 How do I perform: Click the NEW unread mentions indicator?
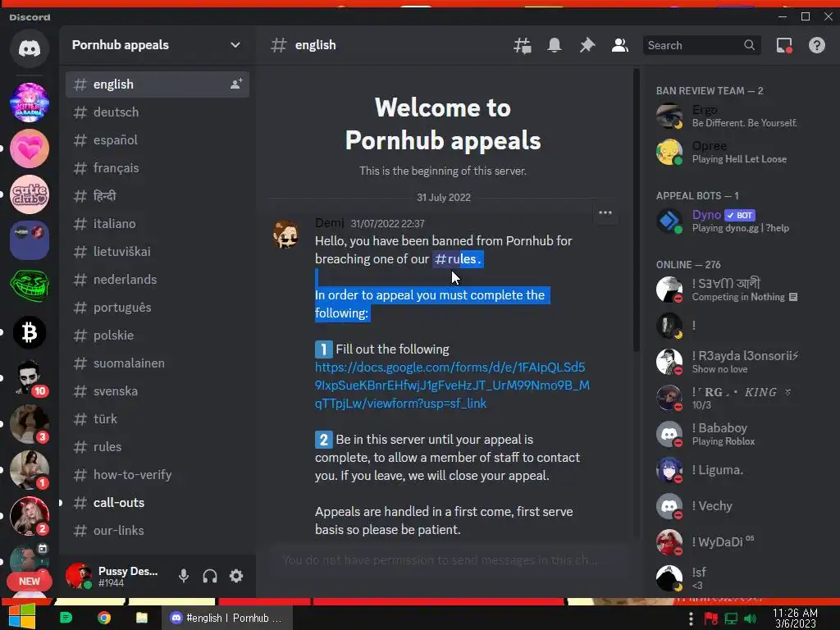(30, 582)
